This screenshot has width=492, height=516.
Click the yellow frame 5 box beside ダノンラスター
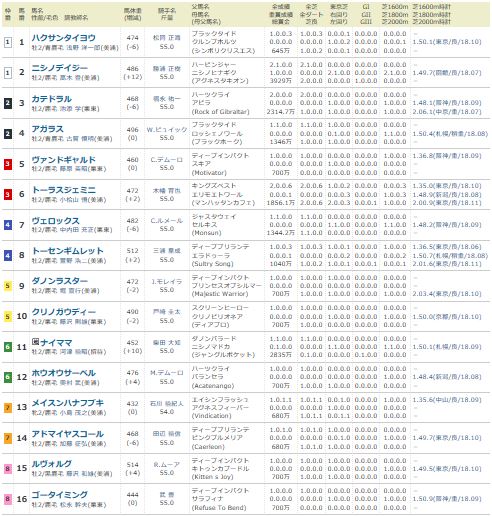coord(8,286)
